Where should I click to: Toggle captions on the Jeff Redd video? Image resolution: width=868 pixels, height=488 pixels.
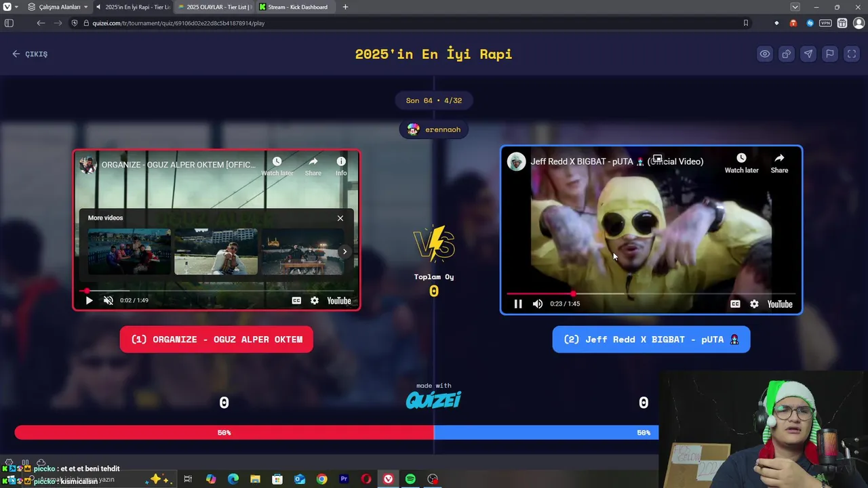[x=735, y=304]
